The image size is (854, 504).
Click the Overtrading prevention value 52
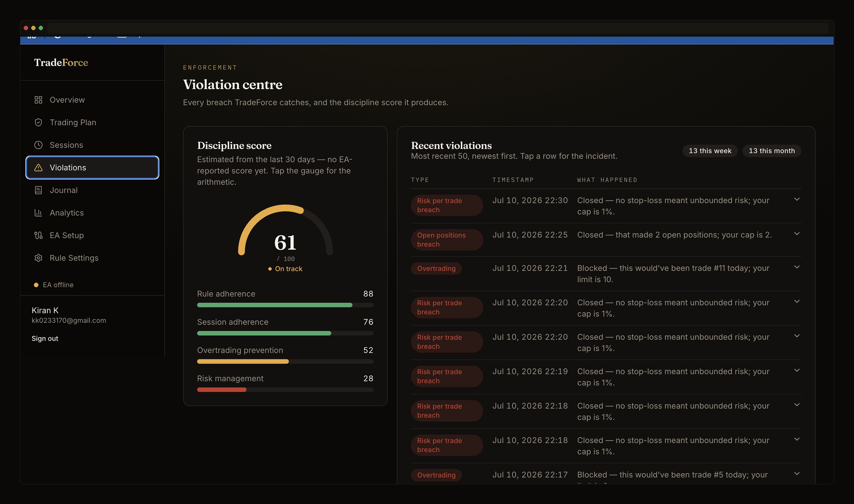click(368, 350)
